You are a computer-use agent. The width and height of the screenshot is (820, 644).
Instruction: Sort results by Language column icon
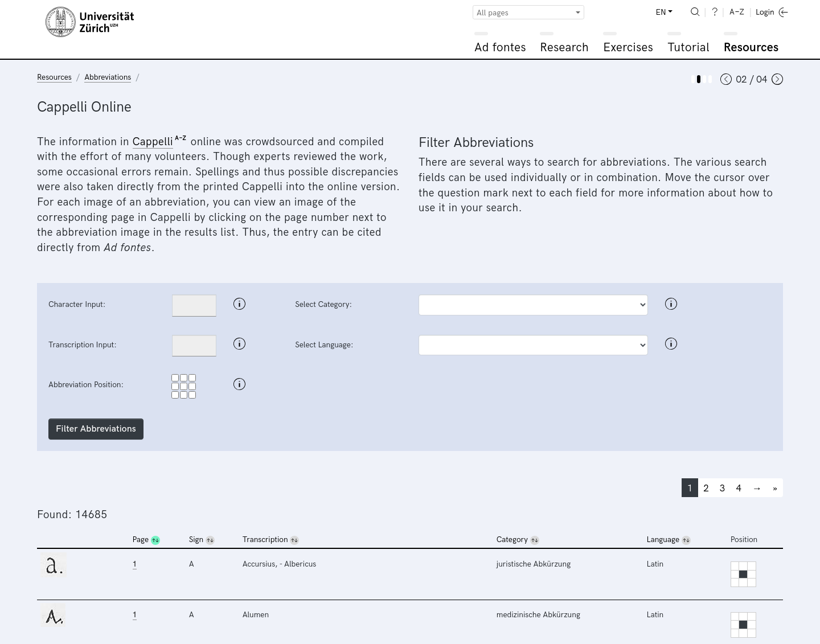[x=686, y=540]
